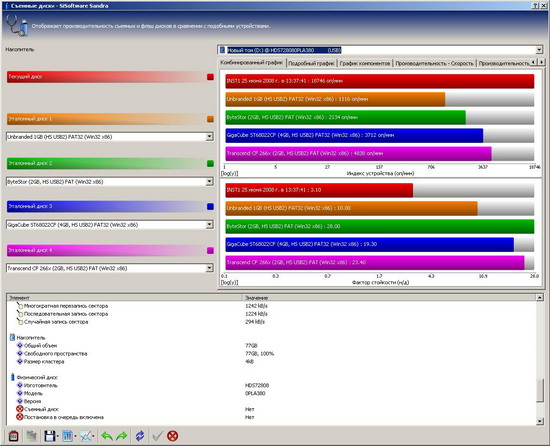Screen dimensions: 550x446
Task: Click the green ByteStor 2134 оп/мин bar
Action: pyautogui.click(x=346, y=117)
